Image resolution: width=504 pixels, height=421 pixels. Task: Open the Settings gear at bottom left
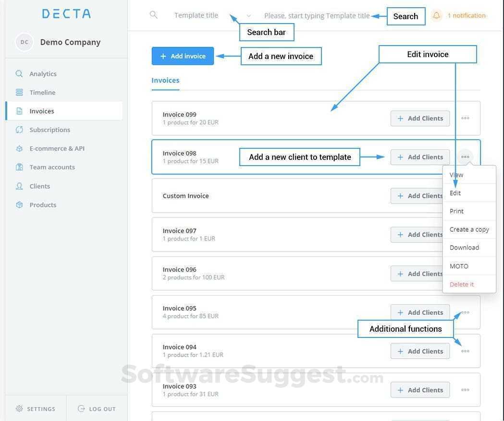(18, 409)
